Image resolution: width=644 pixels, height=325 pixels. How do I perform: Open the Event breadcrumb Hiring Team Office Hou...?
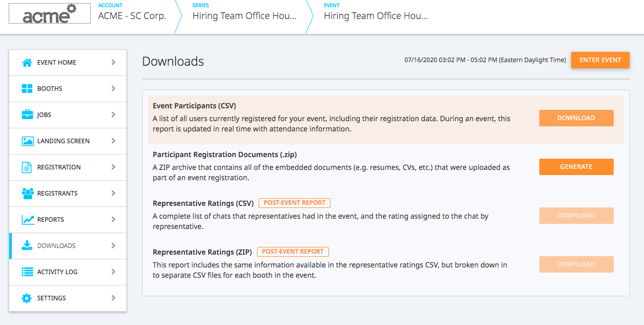(x=376, y=16)
